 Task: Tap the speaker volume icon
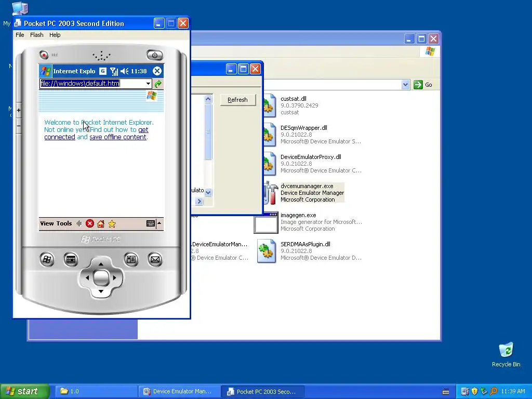click(125, 71)
